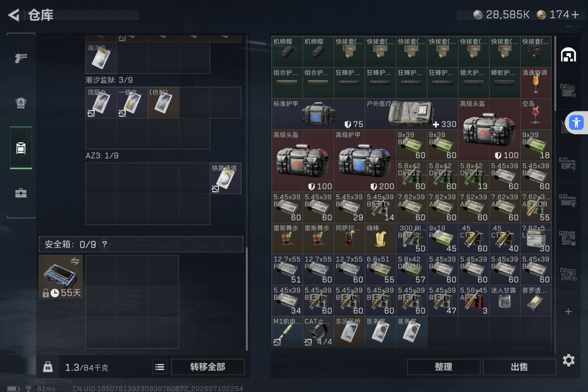Select the 5.56x45 APC ammo showing 3
Image resolution: width=588 pixels, height=392 pixels.
(473, 301)
